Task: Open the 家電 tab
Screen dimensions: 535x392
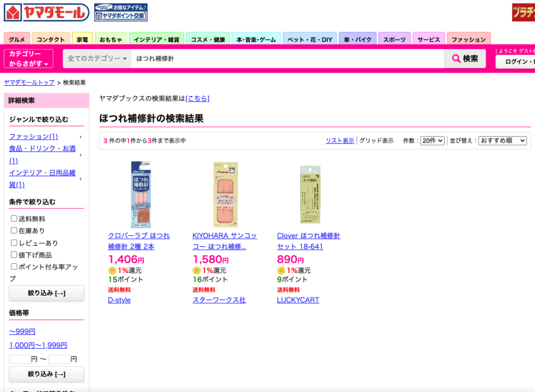Action: coord(82,39)
